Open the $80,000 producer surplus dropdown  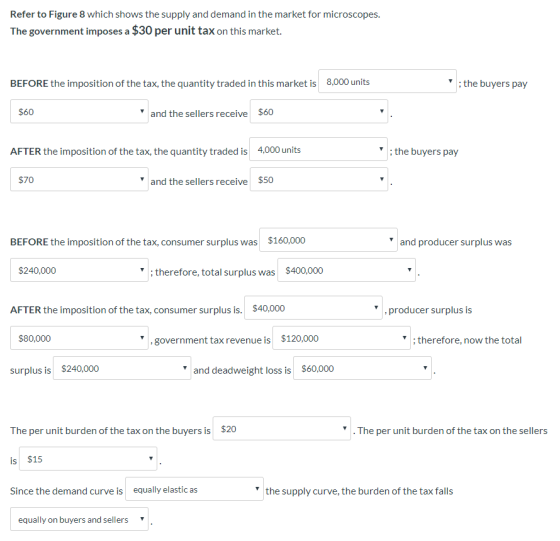79,338
